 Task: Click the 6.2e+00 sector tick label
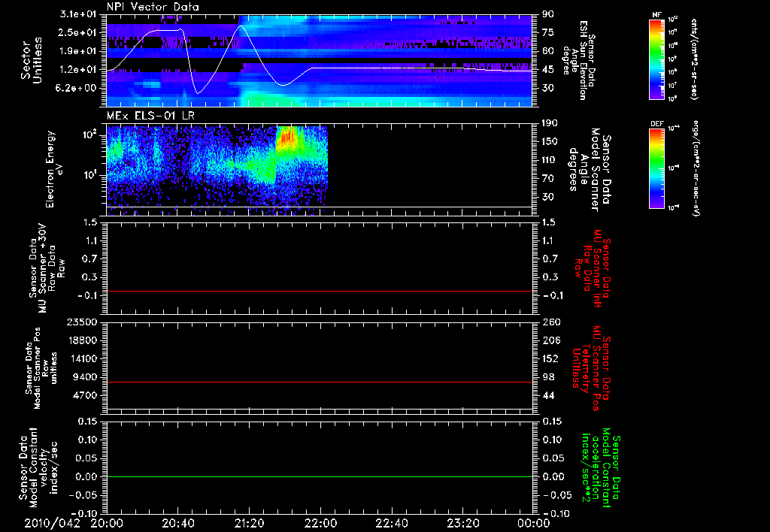click(77, 88)
